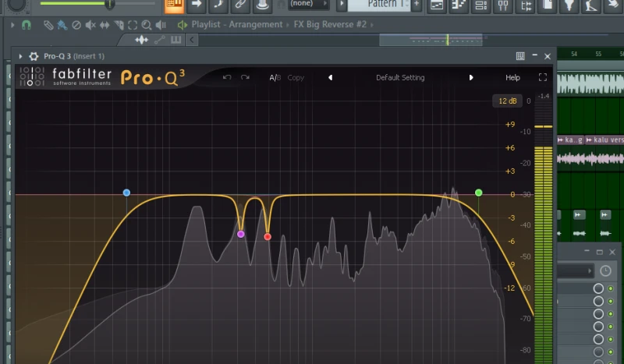Open the Default Setting preset menu
This screenshot has width=624, height=364.
click(x=399, y=78)
